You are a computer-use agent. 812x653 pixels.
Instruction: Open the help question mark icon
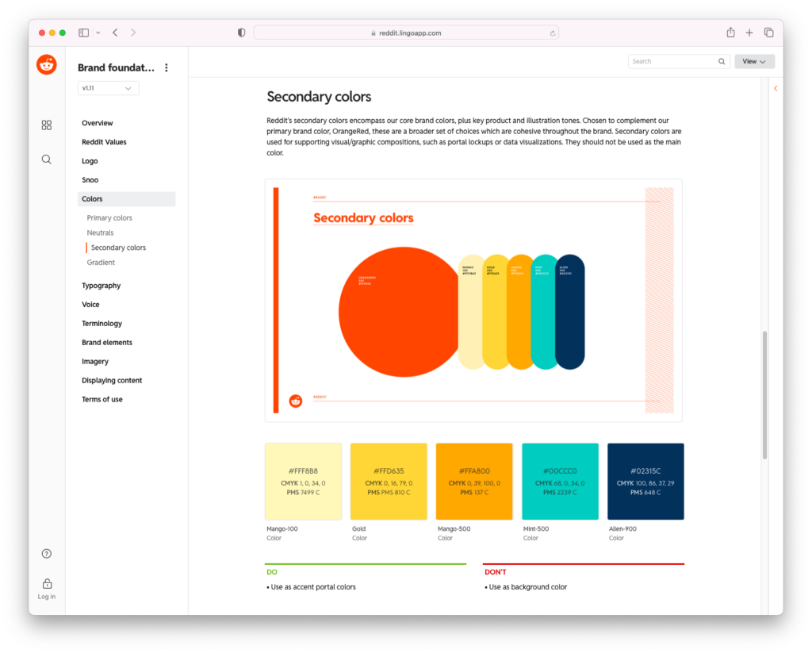47,554
